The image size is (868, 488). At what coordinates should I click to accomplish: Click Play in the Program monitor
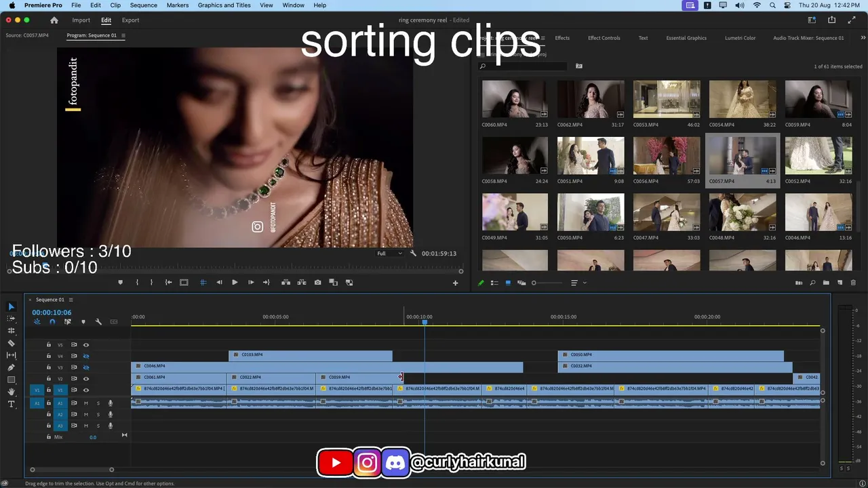tap(235, 283)
